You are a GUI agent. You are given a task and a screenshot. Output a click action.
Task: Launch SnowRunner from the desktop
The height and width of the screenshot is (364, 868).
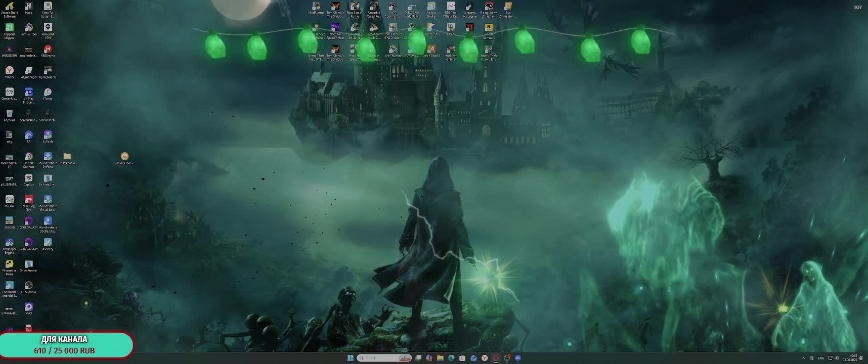point(28,266)
